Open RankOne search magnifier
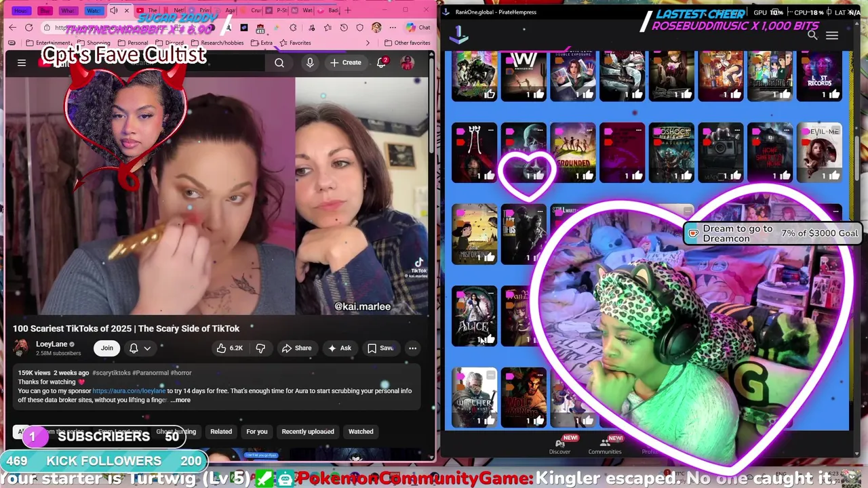Image resolution: width=868 pixels, height=488 pixels. [812, 36]
